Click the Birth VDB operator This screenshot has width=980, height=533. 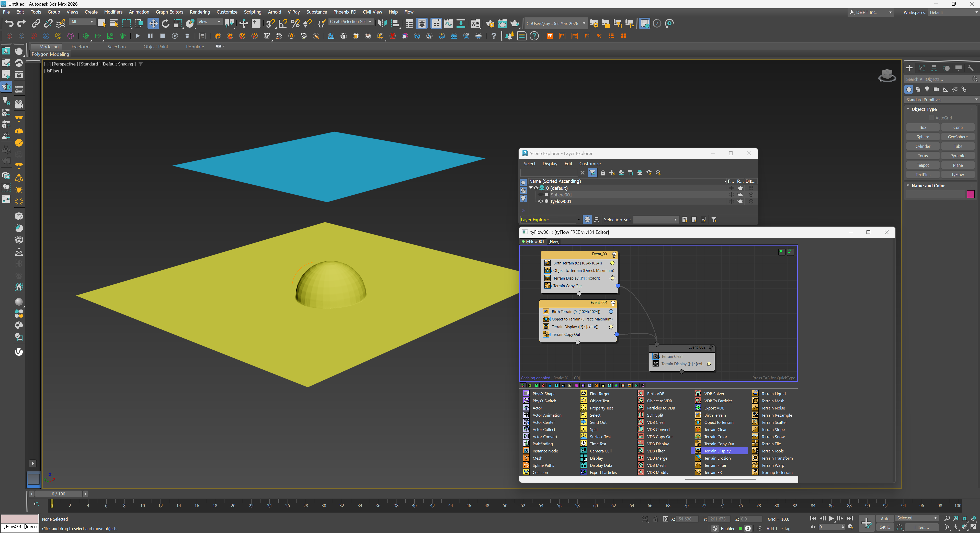[655, 394]
